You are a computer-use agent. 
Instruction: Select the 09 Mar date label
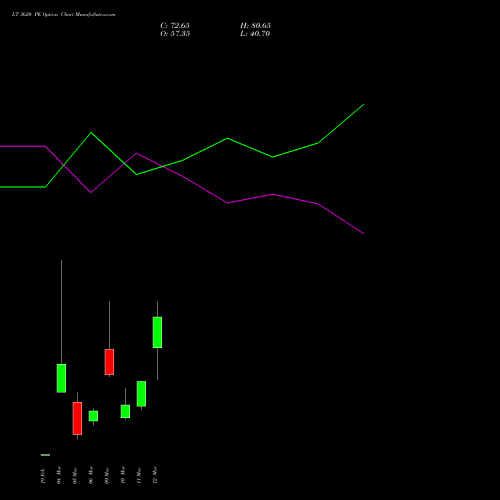tap(107, 475)
